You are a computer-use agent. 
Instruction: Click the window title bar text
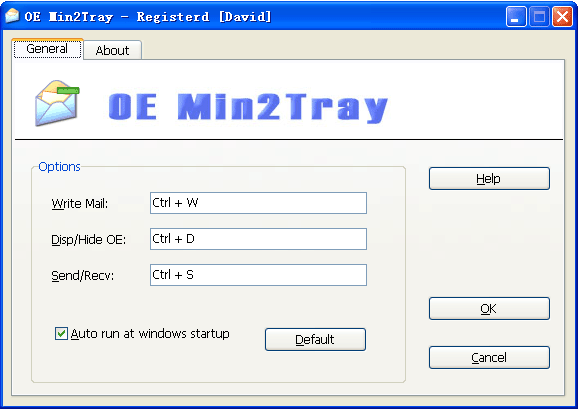click(148, 17)
